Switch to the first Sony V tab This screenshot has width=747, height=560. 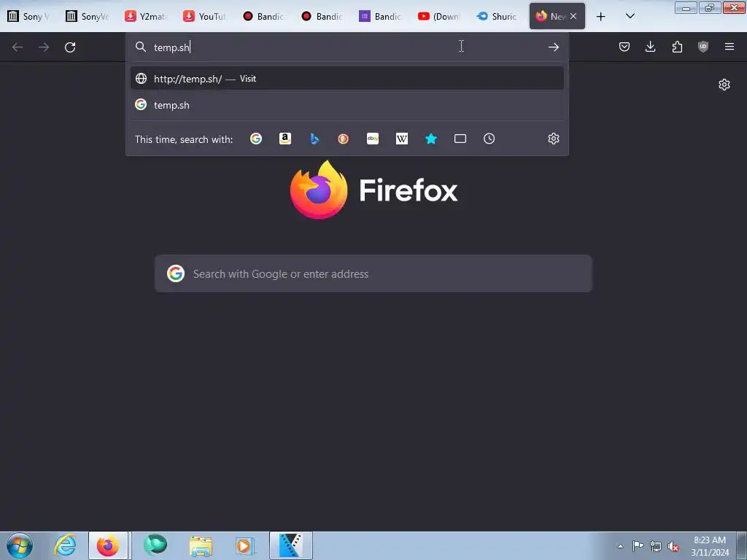29,16
